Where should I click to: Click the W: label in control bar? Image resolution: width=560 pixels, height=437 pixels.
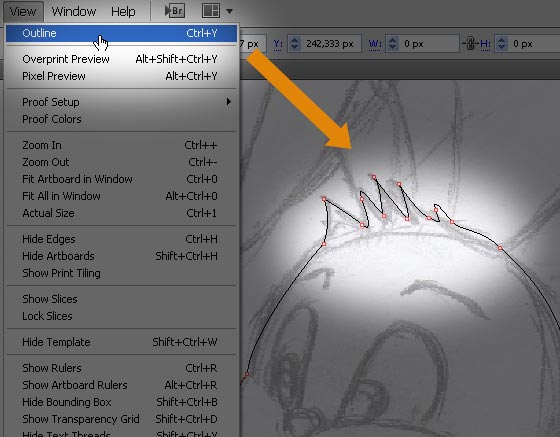coord(374,44)
